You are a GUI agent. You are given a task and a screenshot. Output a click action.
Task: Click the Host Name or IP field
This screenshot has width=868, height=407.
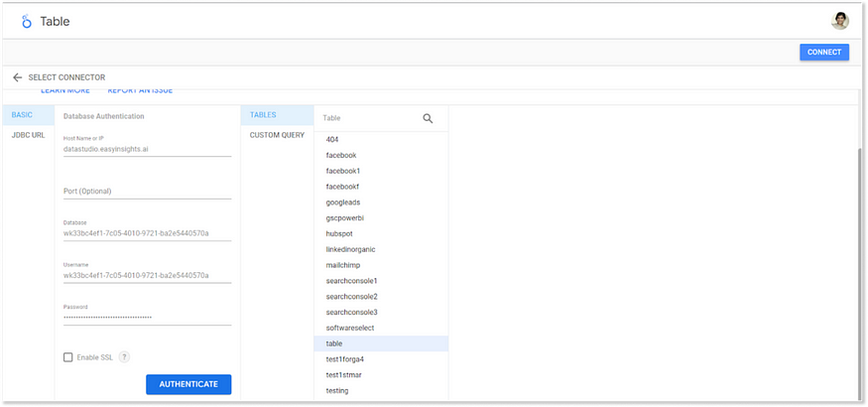147,149
